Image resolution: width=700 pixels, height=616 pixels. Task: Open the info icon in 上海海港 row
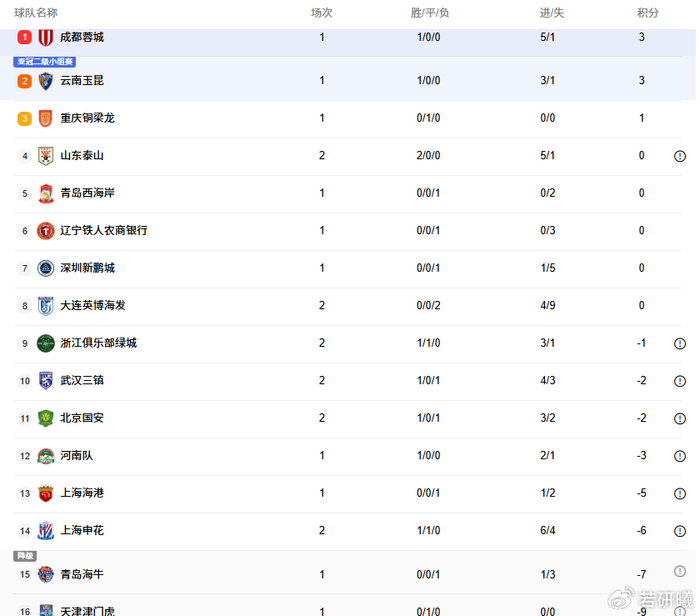680,493
